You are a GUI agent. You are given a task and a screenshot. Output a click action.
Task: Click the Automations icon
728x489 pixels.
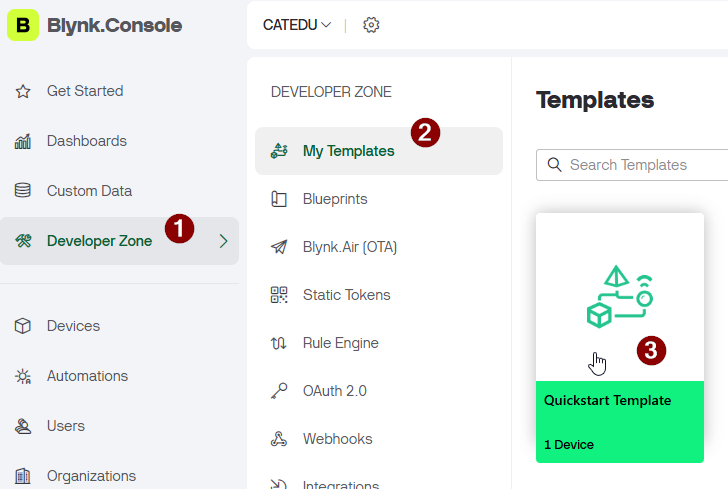coord(23,376)
